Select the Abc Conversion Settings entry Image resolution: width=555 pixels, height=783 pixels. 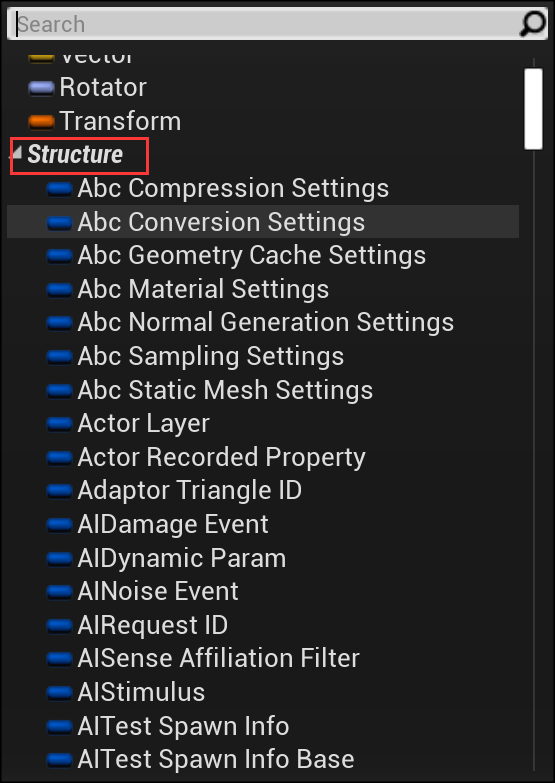[263, 222]
